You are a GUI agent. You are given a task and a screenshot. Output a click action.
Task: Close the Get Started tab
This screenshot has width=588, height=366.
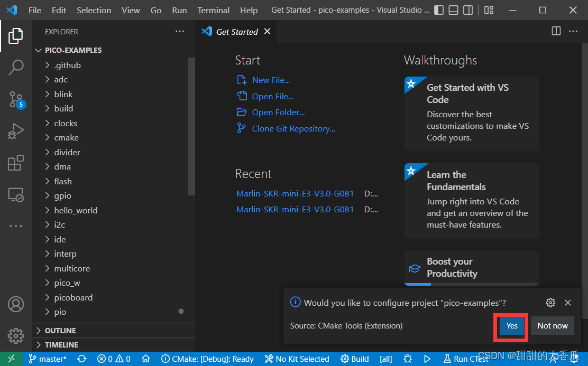pyautogui.click(x=267, y=32)
